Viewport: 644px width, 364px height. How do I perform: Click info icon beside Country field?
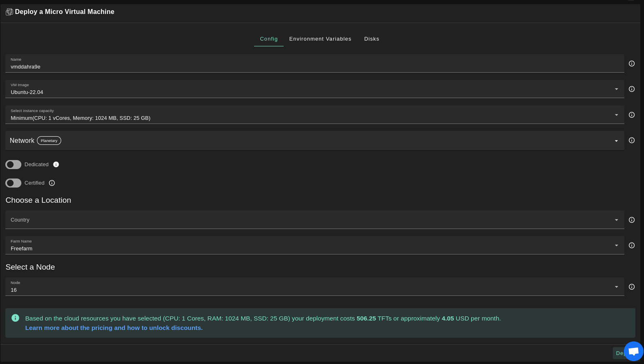pos(632,220)
